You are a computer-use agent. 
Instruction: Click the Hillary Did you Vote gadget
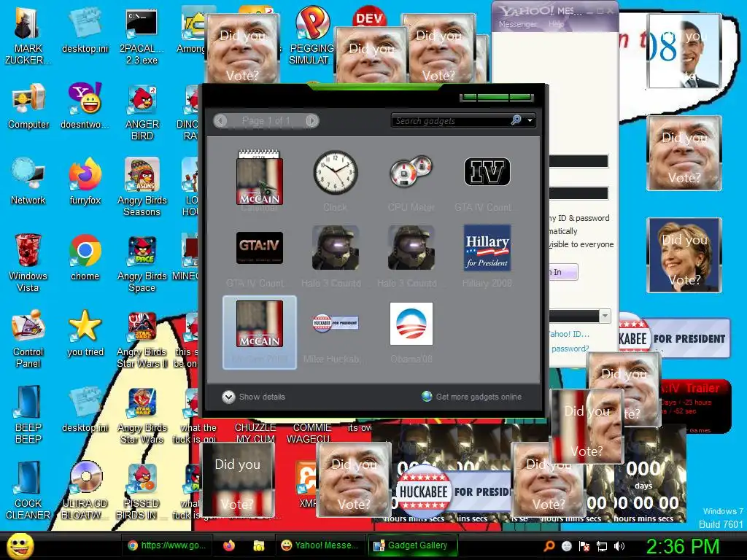[x=684, y=255]
